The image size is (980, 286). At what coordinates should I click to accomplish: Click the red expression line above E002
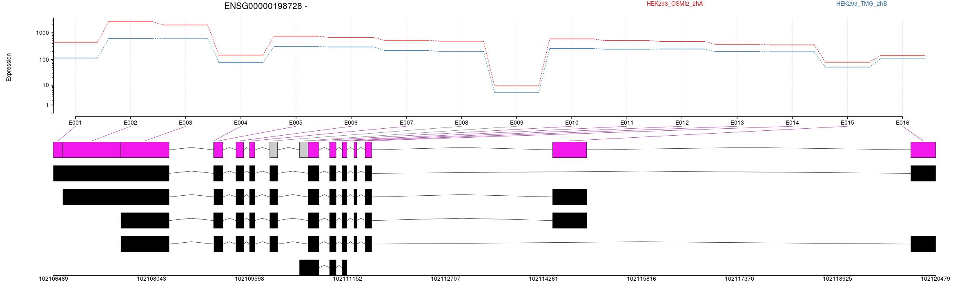point(130,22)
